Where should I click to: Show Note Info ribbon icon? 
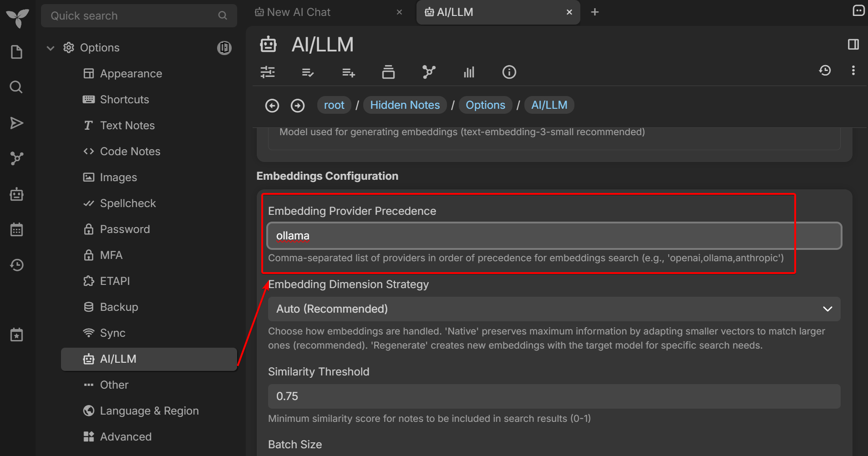[509, 72]
